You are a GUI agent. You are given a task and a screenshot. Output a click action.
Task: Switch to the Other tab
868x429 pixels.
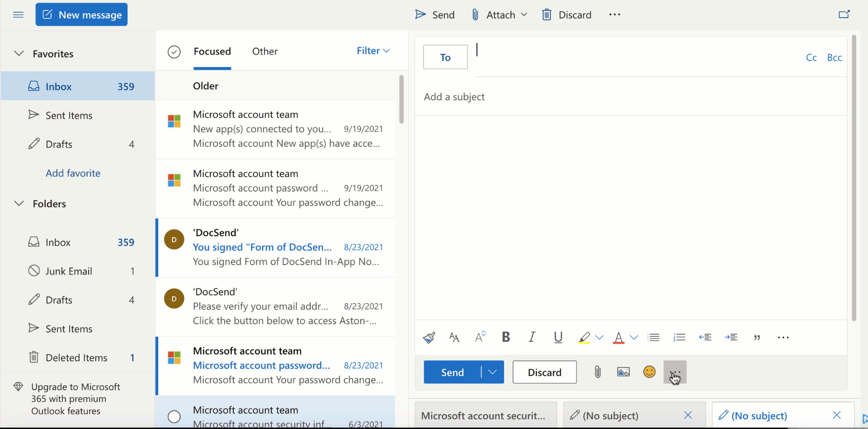(x=265, y=51)
